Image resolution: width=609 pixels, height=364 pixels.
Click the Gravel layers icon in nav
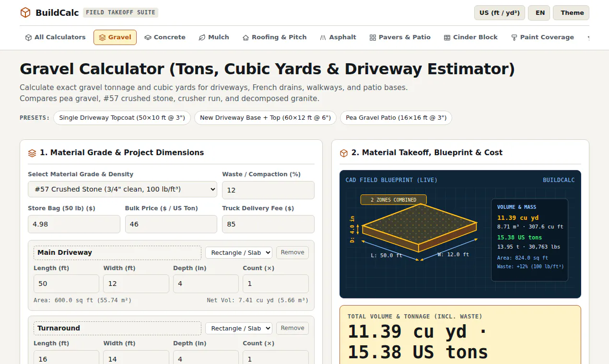coord(102,37)
